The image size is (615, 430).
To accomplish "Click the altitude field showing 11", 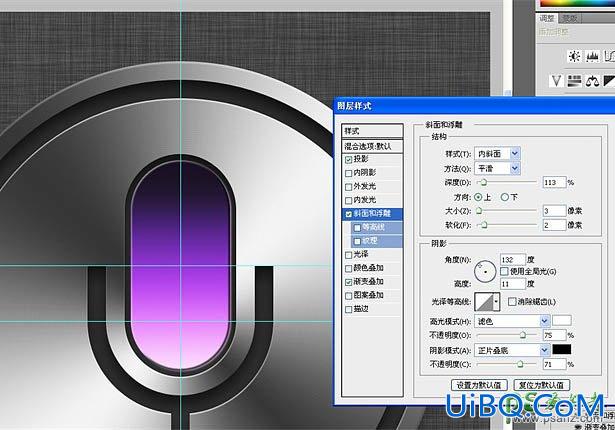I will click(513, 284).
